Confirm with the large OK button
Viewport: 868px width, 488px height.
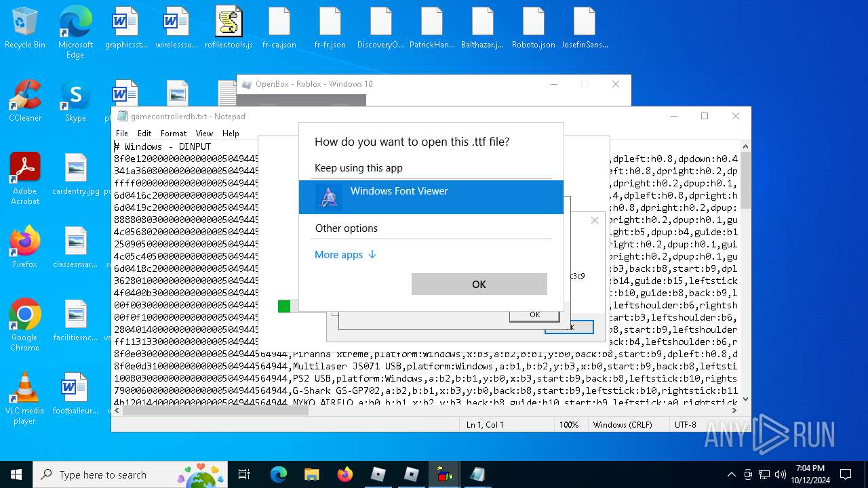point(479,284)
